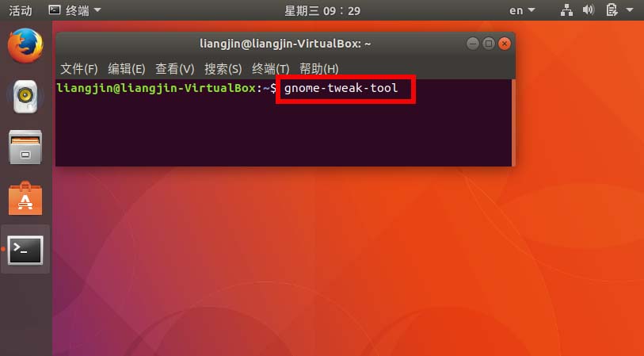Select the Terminal icon in dock
The width and height of the screenshot is (644, 356).
25,250
